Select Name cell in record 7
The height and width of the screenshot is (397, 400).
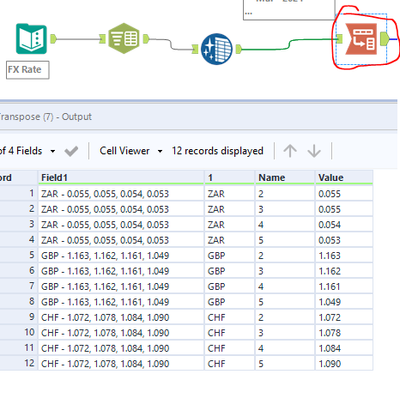285,286
